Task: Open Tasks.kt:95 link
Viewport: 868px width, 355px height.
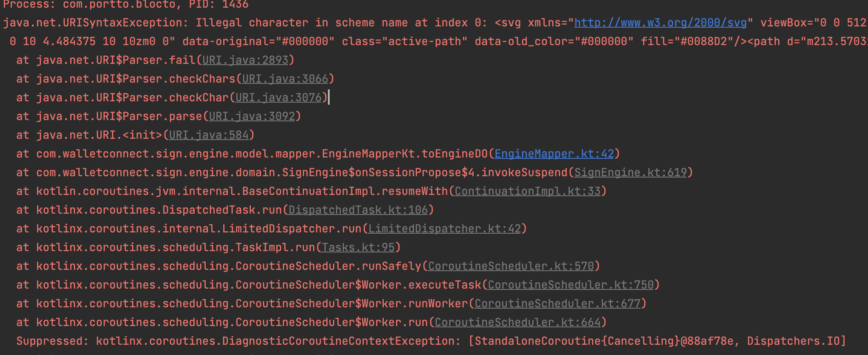Action: coord(358,247)
